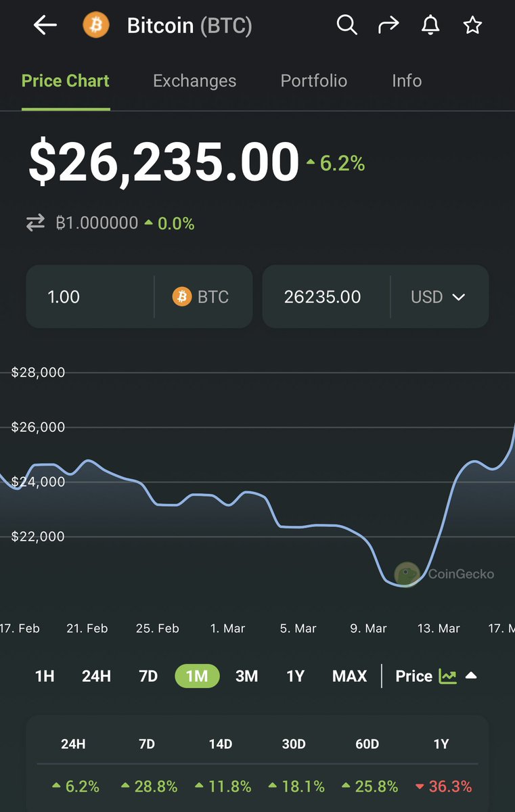Go back using the left arrow icon

(45, 26)
